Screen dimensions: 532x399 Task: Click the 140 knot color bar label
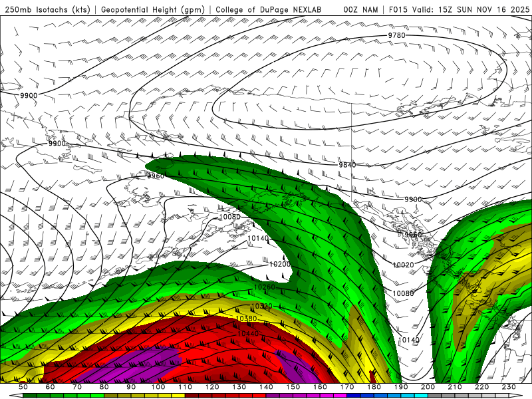pyautogui.click(x=266, y=387)
